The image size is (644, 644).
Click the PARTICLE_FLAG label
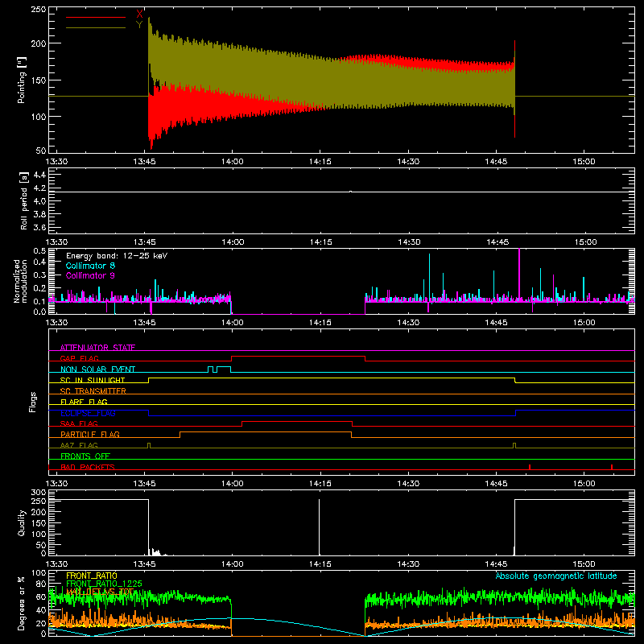pos(90,434)
